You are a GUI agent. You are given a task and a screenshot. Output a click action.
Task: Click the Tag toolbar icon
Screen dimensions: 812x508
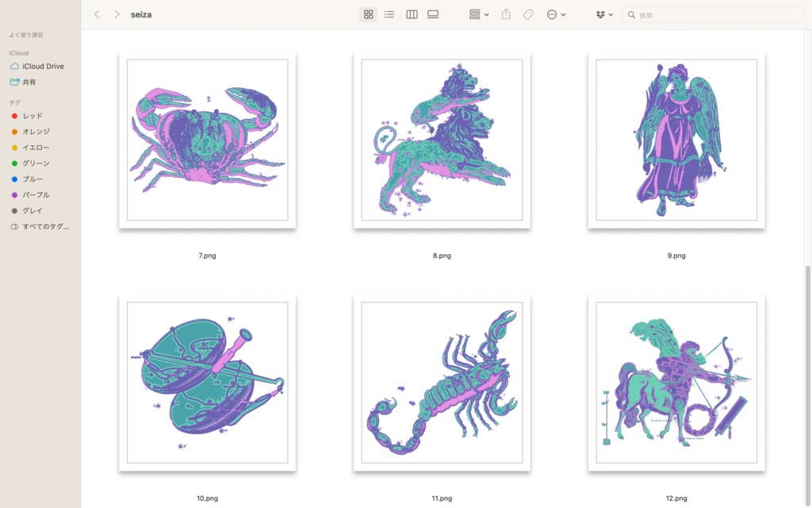coord(527,14)
